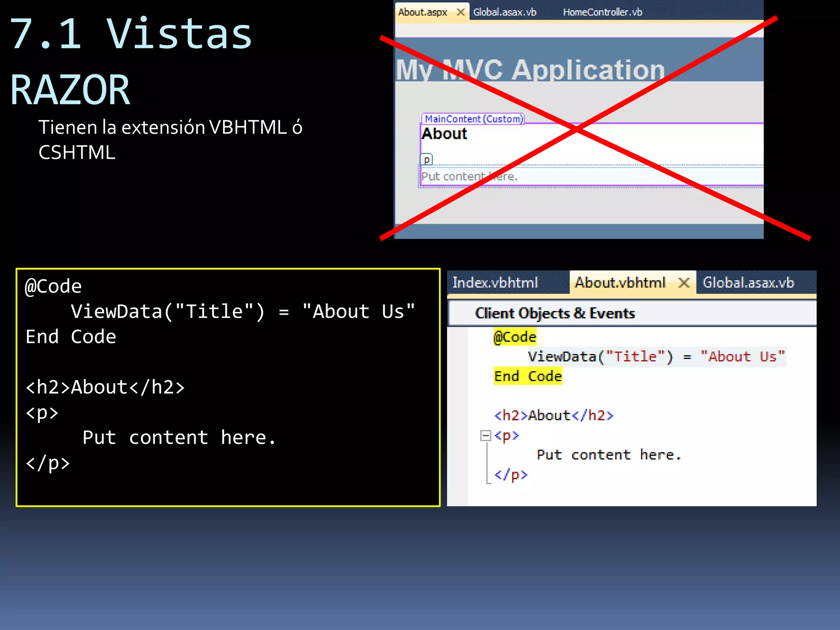Image resolution: width=840 pixels, height=630 pixels.
Task: Click the About heading in designer
Action: (444, 134)
